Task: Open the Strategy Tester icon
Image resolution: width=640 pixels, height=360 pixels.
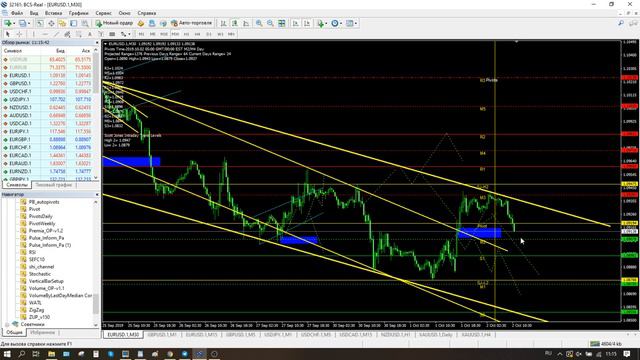Action: pos(84,23)
